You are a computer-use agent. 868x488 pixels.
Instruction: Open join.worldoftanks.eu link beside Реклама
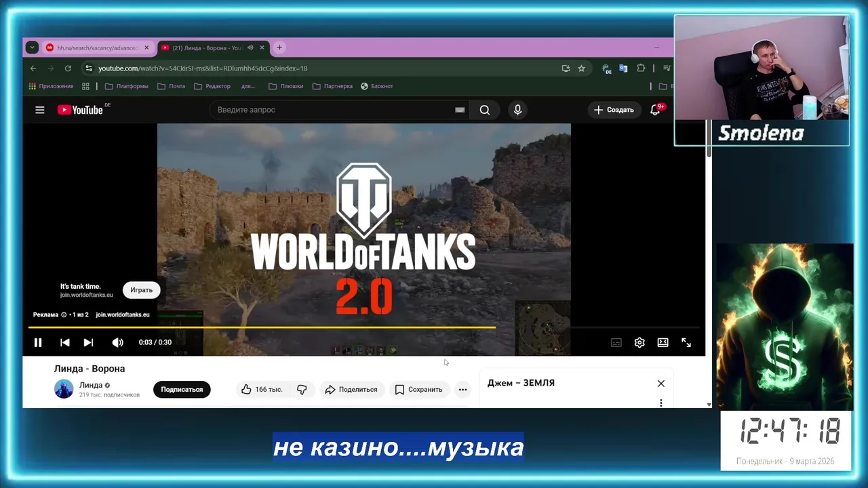click(123, 314)
